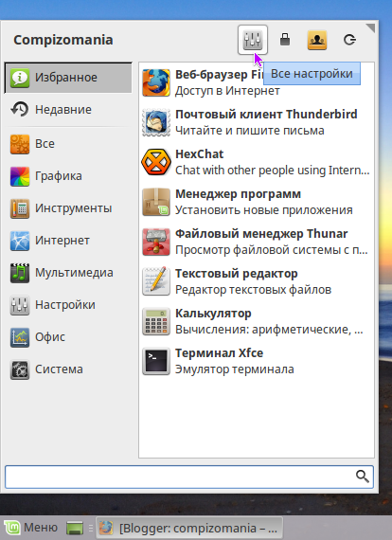The height and width of the screenshot is (540, 392).
Task: Show the Все applications category
Action: coord(68,144)
